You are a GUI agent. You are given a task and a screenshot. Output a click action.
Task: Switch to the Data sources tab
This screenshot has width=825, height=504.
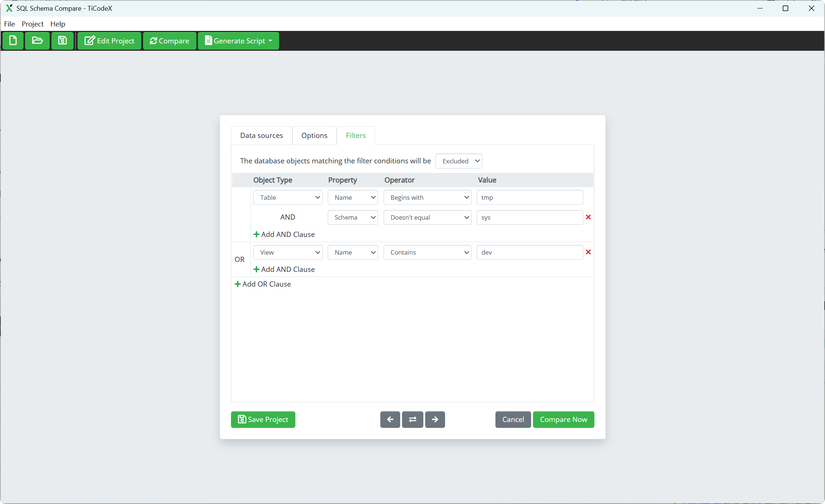(262, 135)
